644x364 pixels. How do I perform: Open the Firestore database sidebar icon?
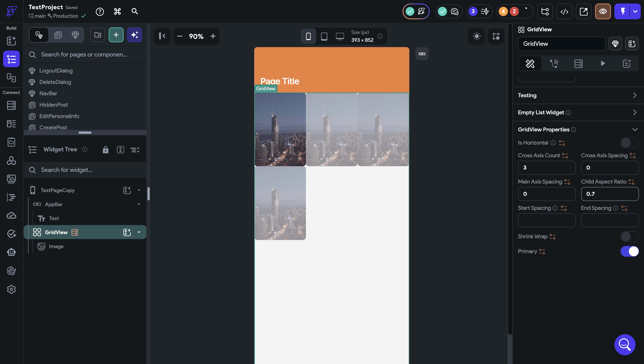click(11, 105)
